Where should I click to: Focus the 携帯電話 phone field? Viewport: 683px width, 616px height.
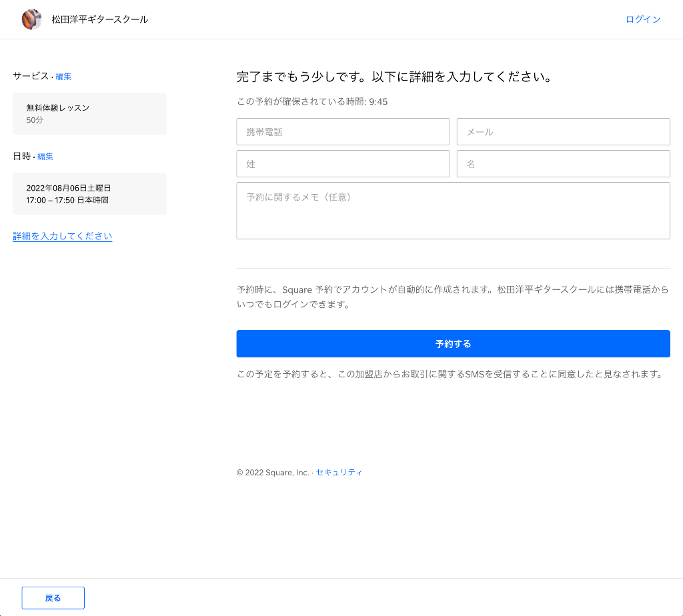(x=343, y=132)
